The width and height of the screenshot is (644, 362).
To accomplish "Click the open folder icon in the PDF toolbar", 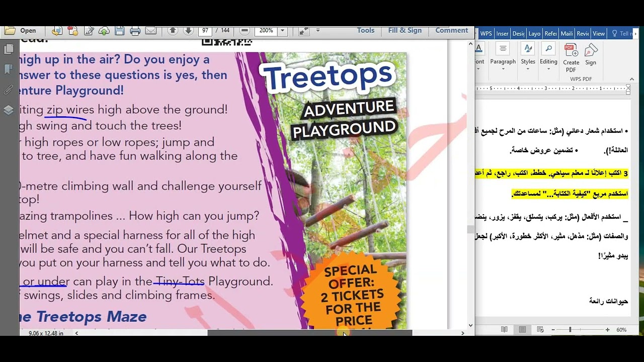I will point(9,31).
